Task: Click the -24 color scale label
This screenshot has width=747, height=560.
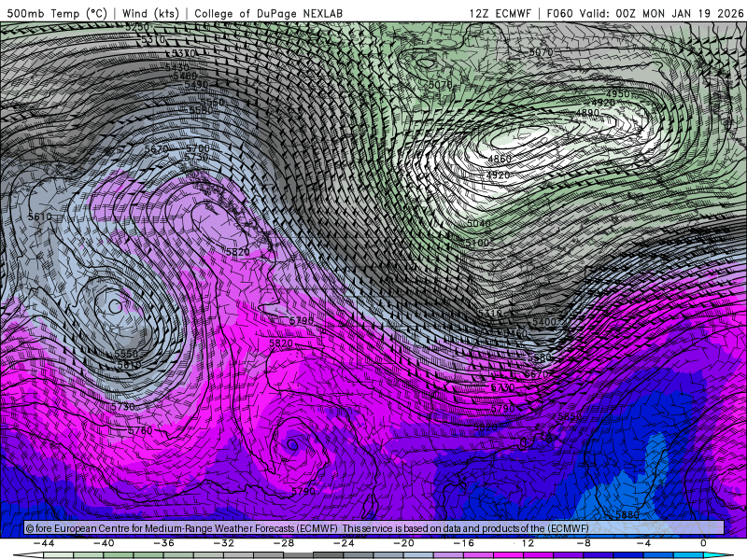Action: [344, 543]
